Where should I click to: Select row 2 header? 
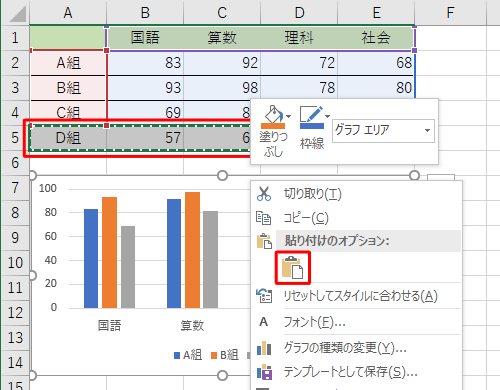tap(15, 63)
